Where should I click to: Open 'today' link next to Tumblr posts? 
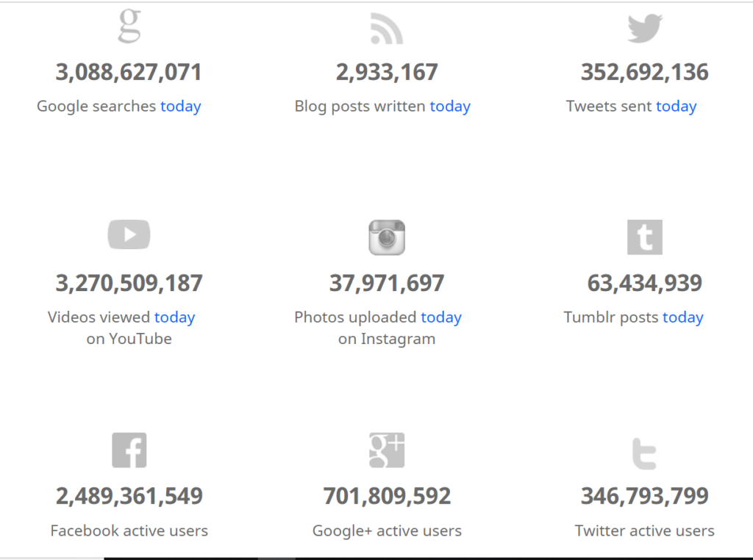pyautogui.click(x=683, y=317)
